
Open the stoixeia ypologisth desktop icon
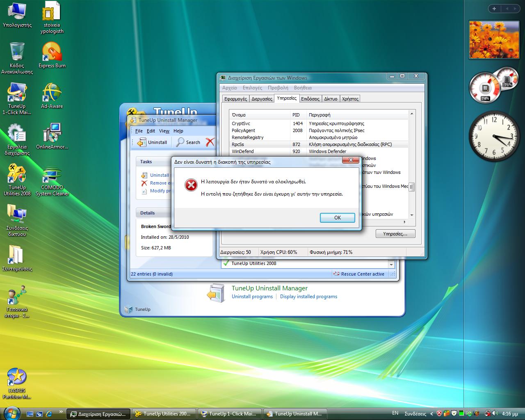click(x=52, y=18)
